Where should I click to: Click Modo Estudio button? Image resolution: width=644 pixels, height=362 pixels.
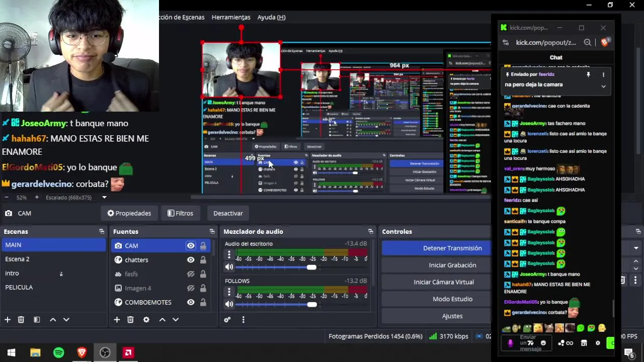436,299
